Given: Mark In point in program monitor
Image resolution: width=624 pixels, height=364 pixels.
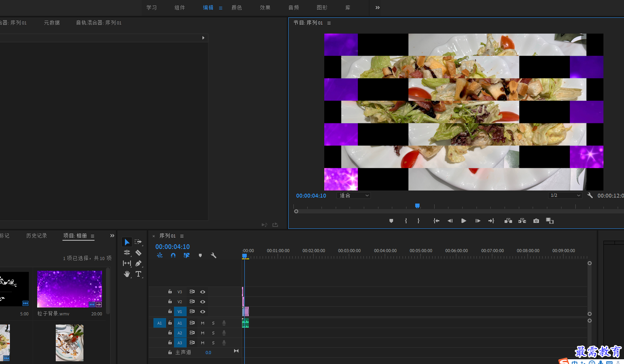Looking at the screenshot, I should [x=406, y=221].
